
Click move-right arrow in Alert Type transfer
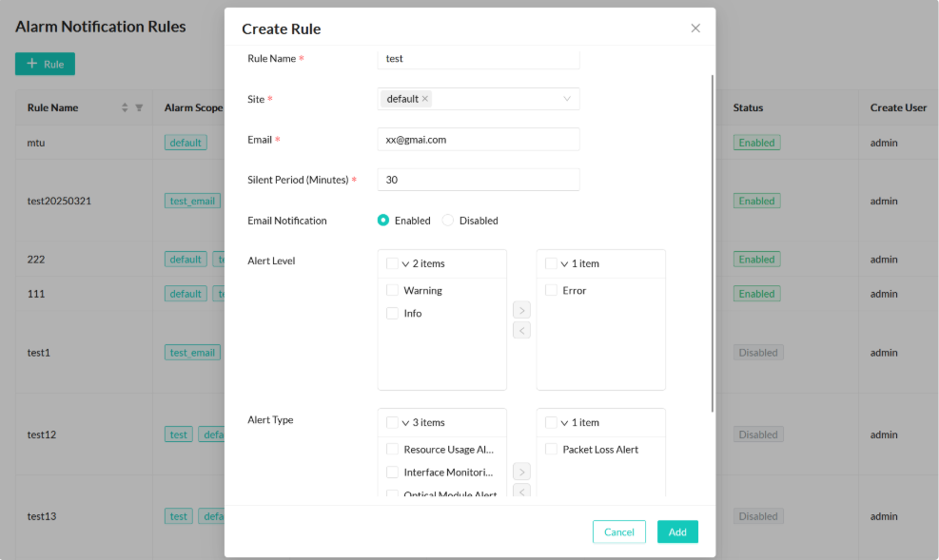click(521, 472)
